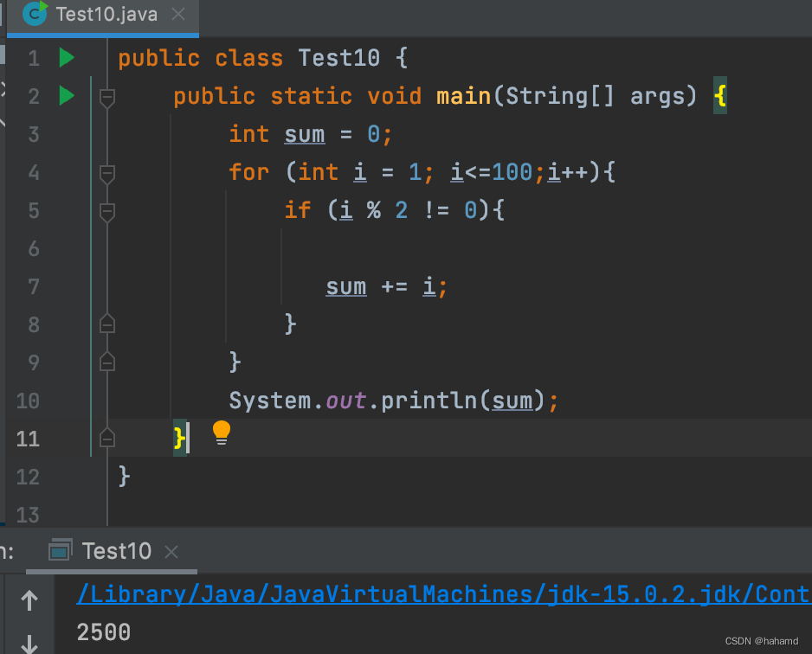Click println in the System.out call

[x=429, y=401]
